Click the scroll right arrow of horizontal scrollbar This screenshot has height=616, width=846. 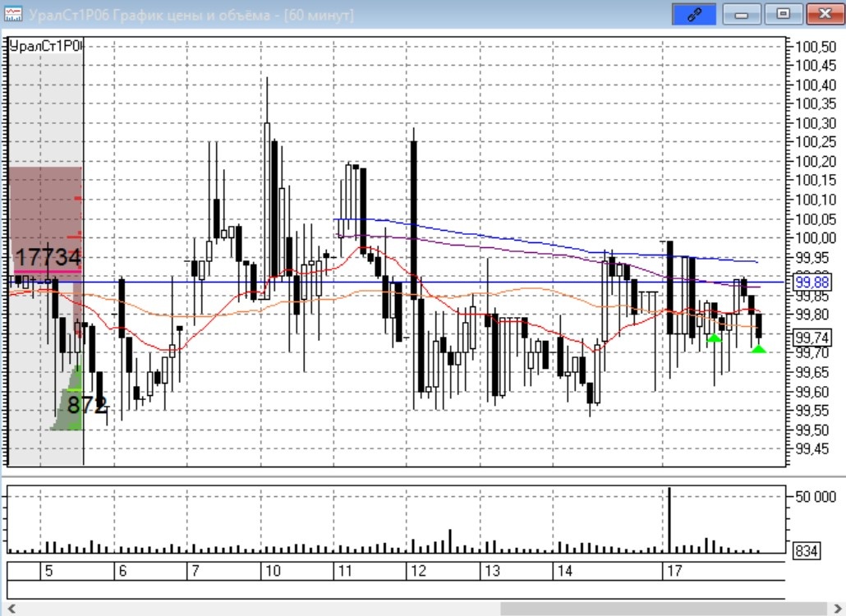[837, 609]
